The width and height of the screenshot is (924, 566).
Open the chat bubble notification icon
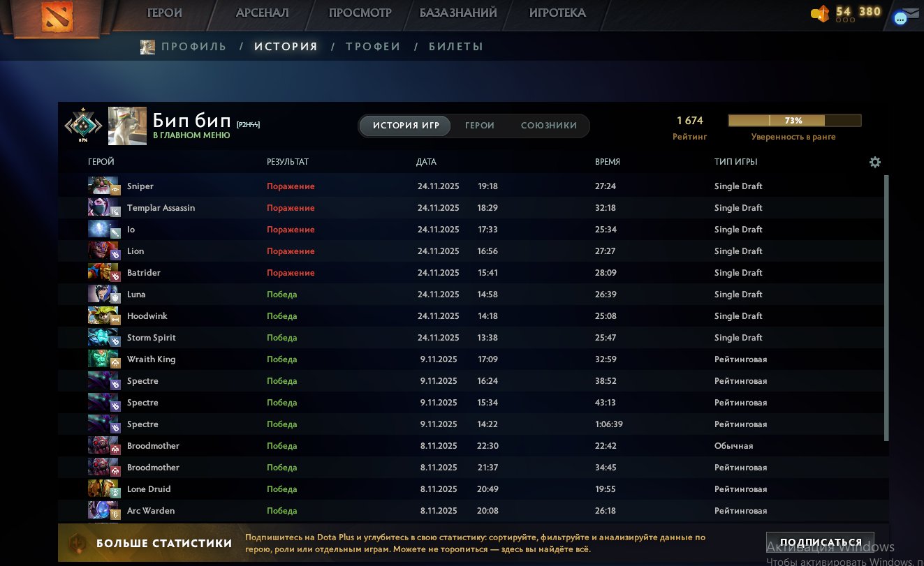(900, 19)
